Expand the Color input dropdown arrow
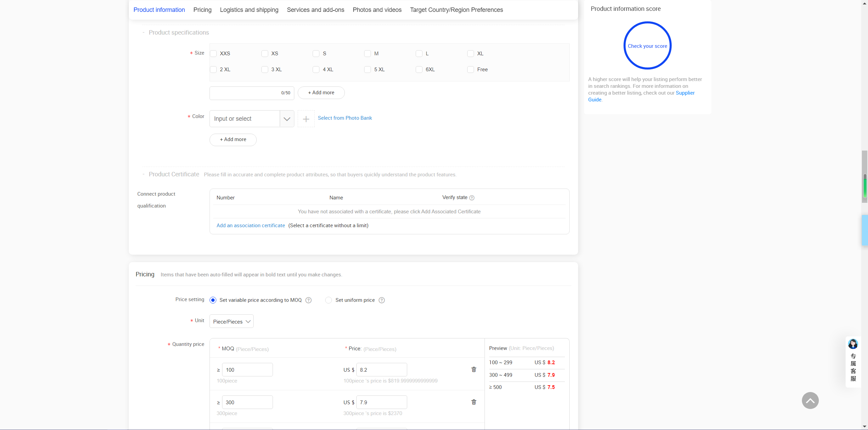The width and height of the screenshot is (868, 430). pos(287,119)
